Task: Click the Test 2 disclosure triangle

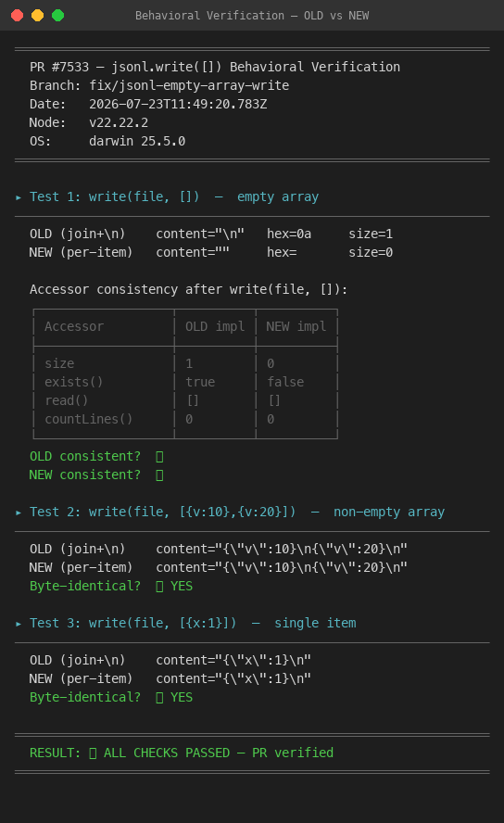Action: point(19,513)
